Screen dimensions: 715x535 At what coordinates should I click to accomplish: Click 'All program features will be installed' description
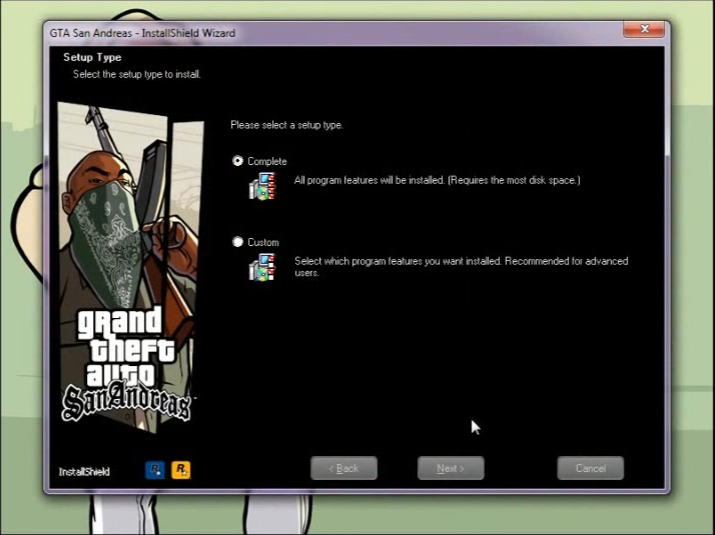tap(437, 180)
